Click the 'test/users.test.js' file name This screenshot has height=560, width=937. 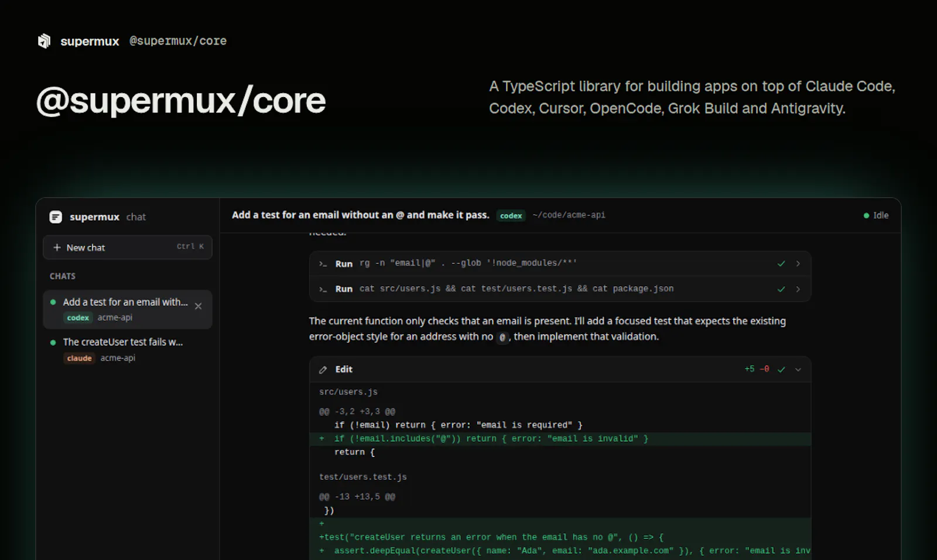[x=363, y=477]
